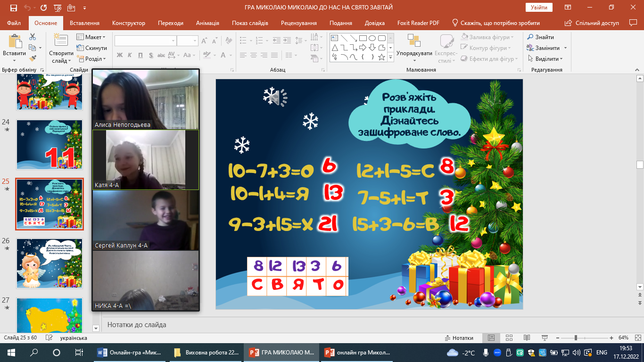Click the Cut scissors icon

33,37
